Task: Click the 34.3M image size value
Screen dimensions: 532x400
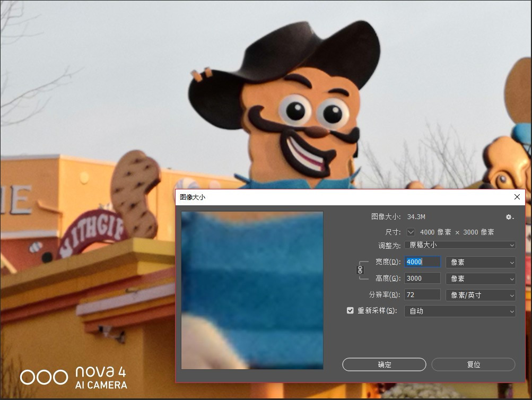Action: point(416,217)
